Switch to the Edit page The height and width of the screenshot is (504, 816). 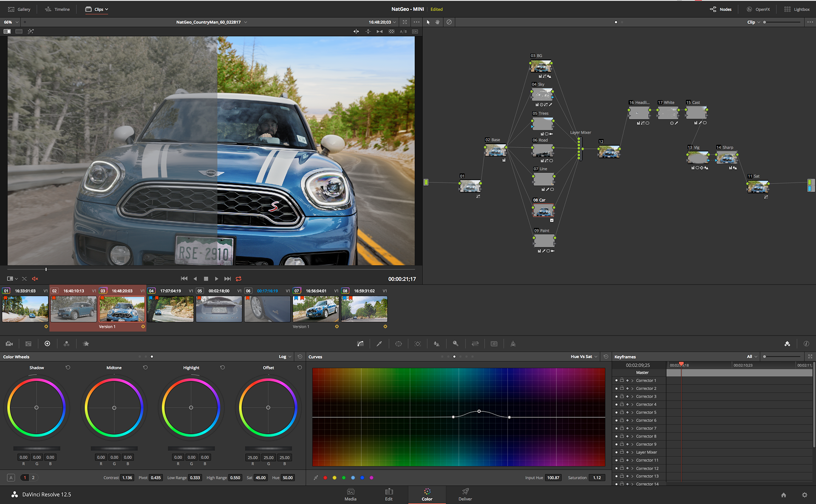389,495
